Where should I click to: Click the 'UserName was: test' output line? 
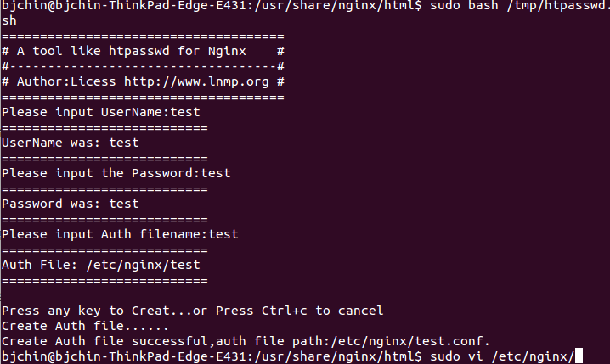pos(71,143)
